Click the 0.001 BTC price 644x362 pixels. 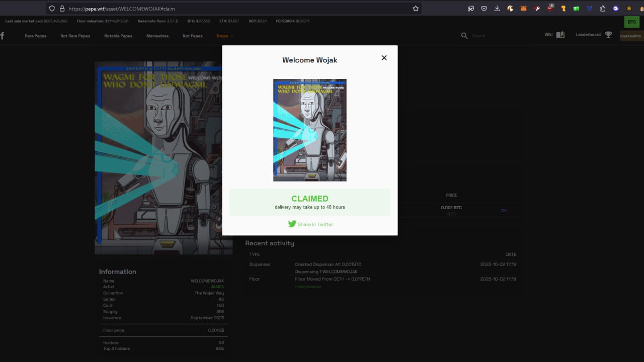[451, 208]
